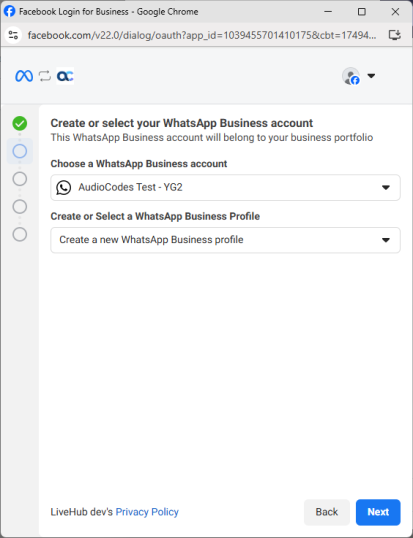This screenshot has width=413, height=538.
Task: Select the last step circle
Action: coord(20,234)
